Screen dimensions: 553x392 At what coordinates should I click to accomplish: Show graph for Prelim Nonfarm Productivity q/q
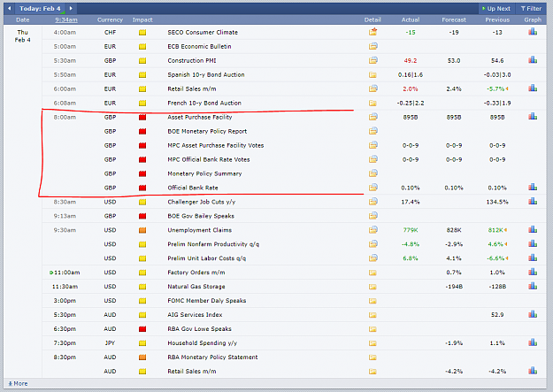(533, 243)
